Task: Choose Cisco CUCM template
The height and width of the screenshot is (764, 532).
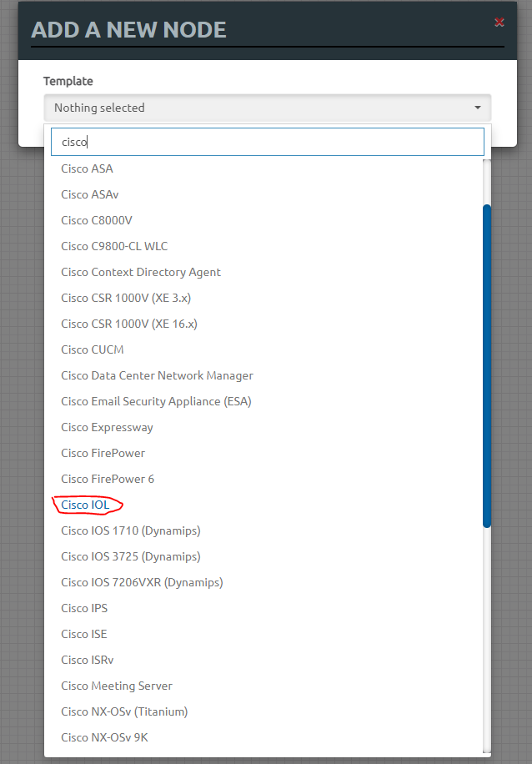Action: 92,349
